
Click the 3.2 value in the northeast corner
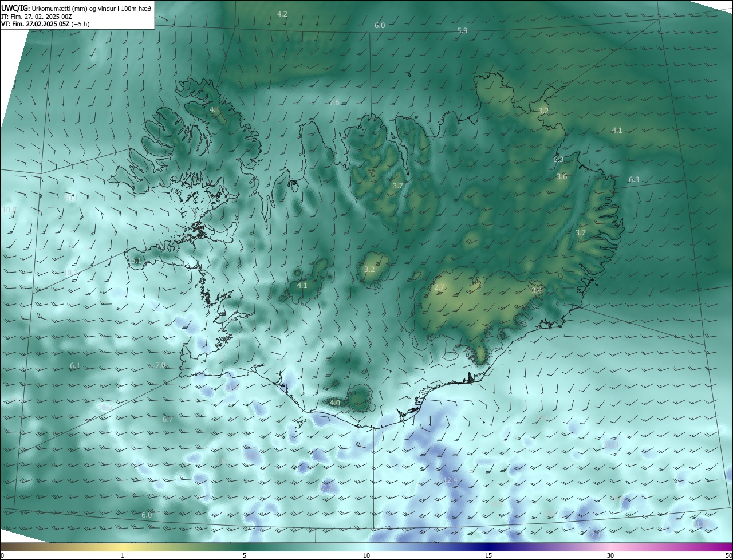(x=543, y=111)
